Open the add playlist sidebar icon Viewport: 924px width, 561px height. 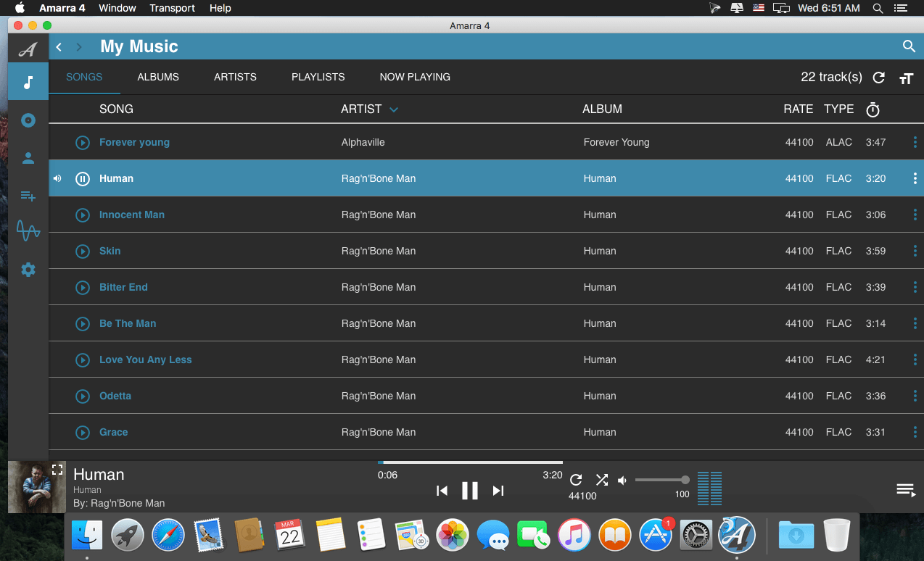pyautogui.click(x=28, y=196)
